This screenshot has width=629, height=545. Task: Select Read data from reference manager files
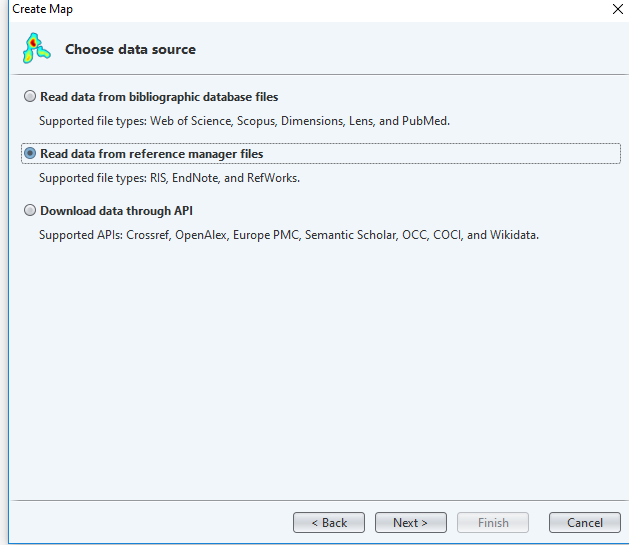pyautogui.click(x=30, y=154)
